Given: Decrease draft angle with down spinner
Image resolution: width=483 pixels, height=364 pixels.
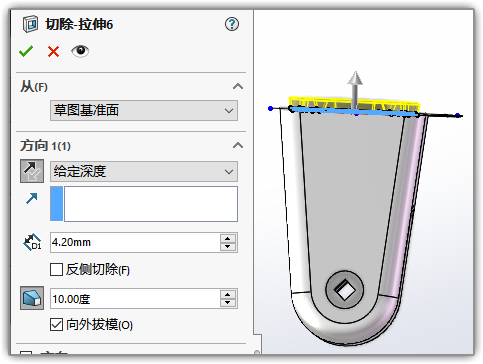Looking at the screenshot, I should coord(228,303).
